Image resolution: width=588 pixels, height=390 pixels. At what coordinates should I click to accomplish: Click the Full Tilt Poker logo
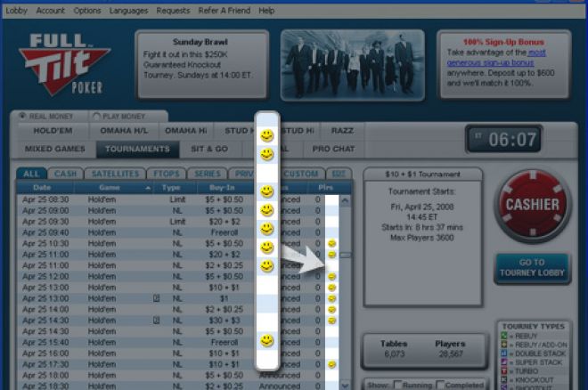tap(64, 64)
